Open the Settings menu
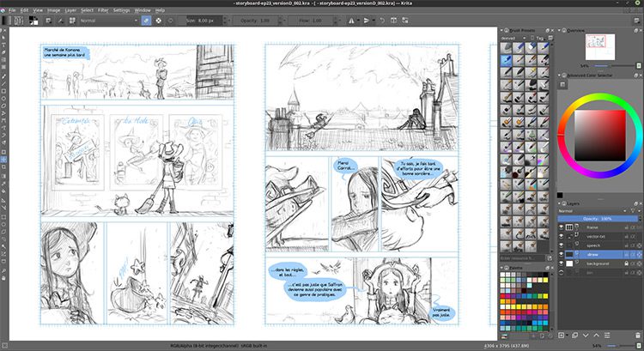The width and height of the screenshot is (644, 351). (121, 10)
